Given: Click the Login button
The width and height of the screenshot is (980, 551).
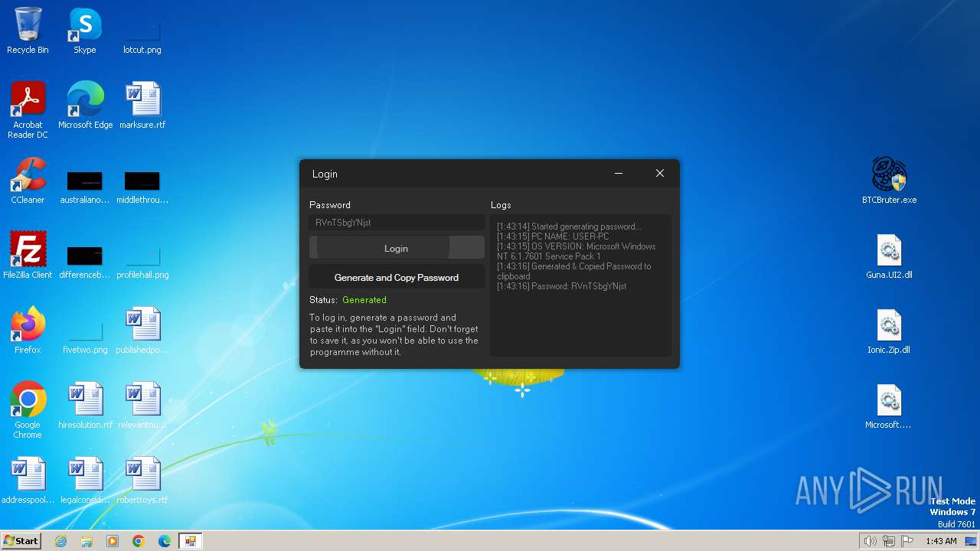Looking at the screenshot, I should (397, 248).
